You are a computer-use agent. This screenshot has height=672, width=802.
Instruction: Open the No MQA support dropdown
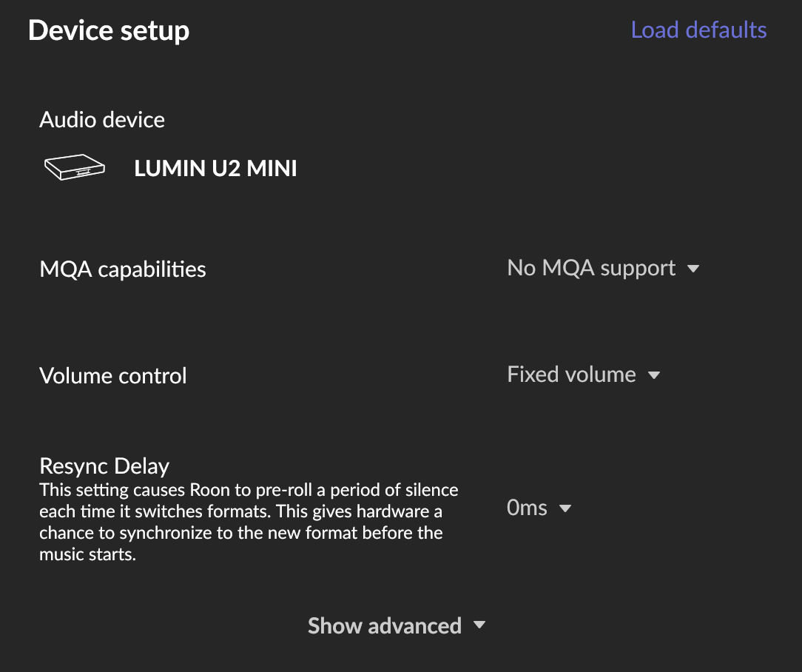click(592, 268)
